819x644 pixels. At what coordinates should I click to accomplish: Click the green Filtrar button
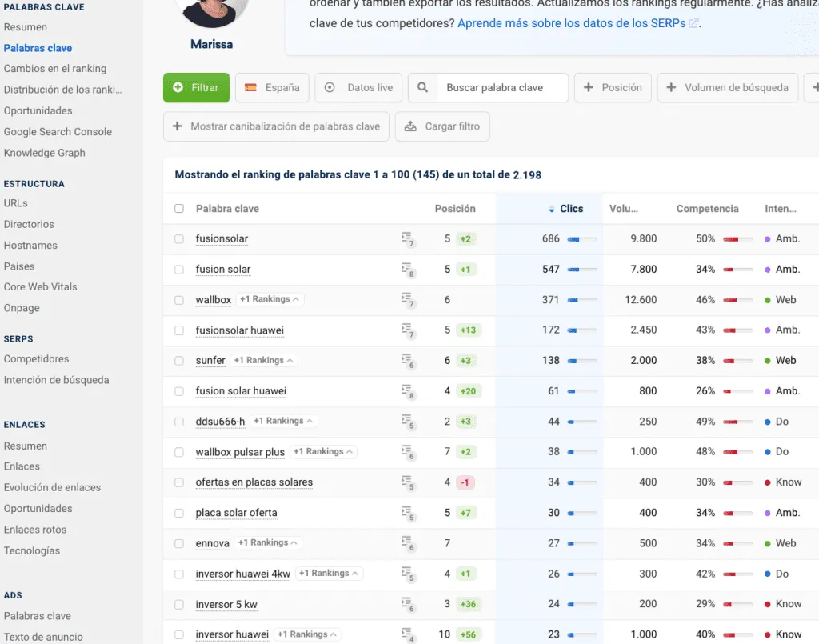pyautogui.click(x=197, y=88)
